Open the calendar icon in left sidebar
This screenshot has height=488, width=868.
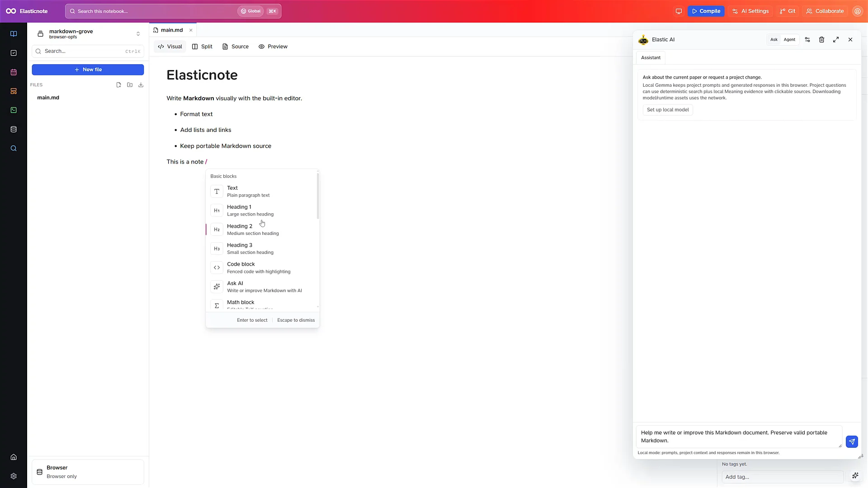click(x=14, y=72)
